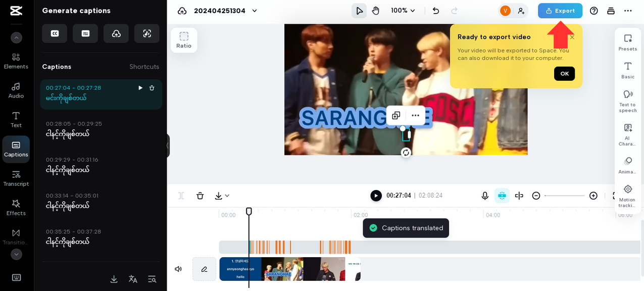644x291 pixels.
Task: Open the Shortcuts link
Action: pyautogui.click(x=144, y=67)
